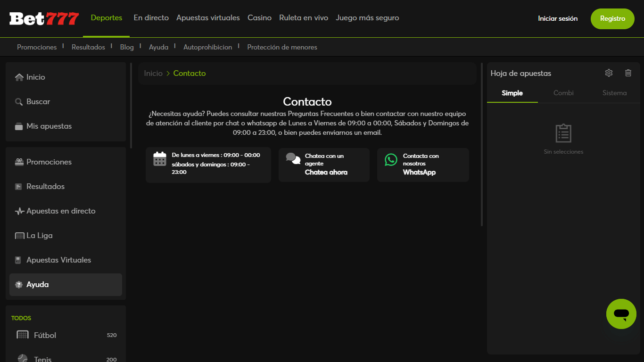Click the Inicio house icon in sidebar
The height and width of the screenshot is (362, 644).
[19, 77]
